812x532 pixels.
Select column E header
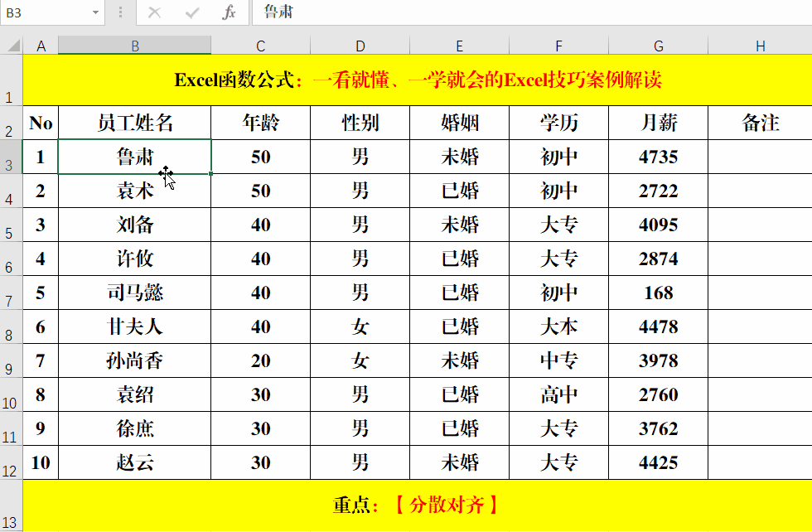(x=459, y=46)
